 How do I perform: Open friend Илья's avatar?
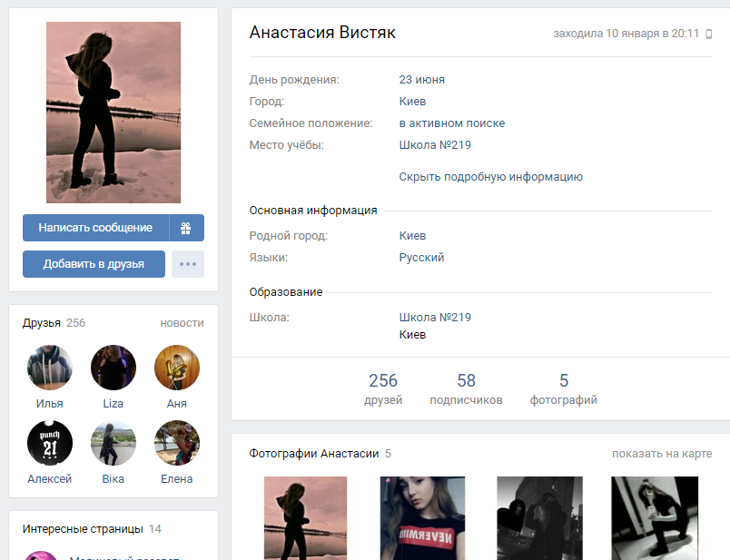[x=50, y=368]
